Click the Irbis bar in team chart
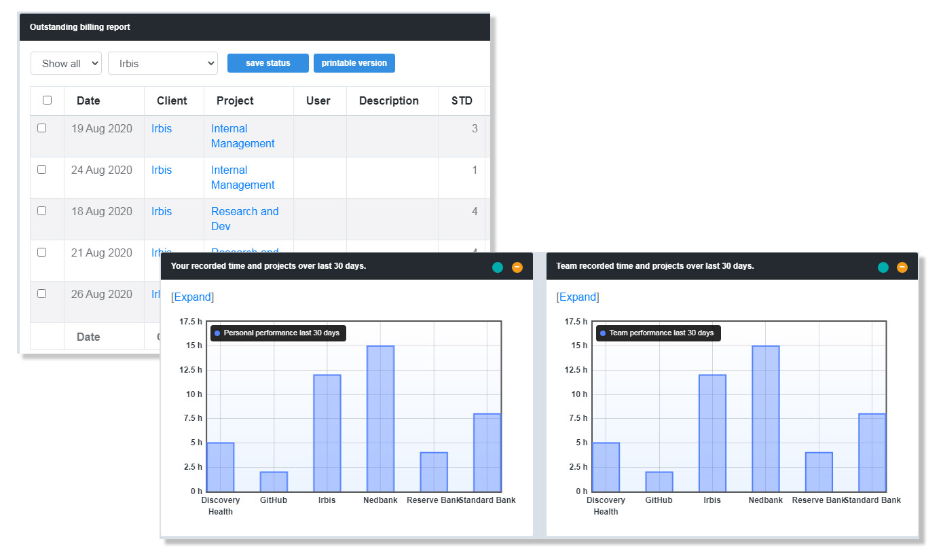This screenshot has height=560, width=943. 713,433
